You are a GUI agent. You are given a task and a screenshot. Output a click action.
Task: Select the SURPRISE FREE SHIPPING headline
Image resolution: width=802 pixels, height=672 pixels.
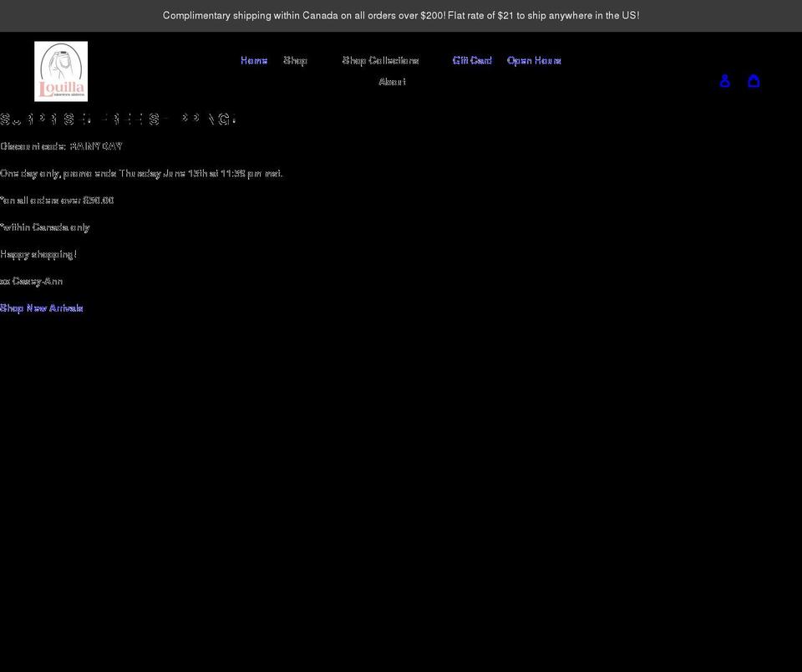point(117,118)
